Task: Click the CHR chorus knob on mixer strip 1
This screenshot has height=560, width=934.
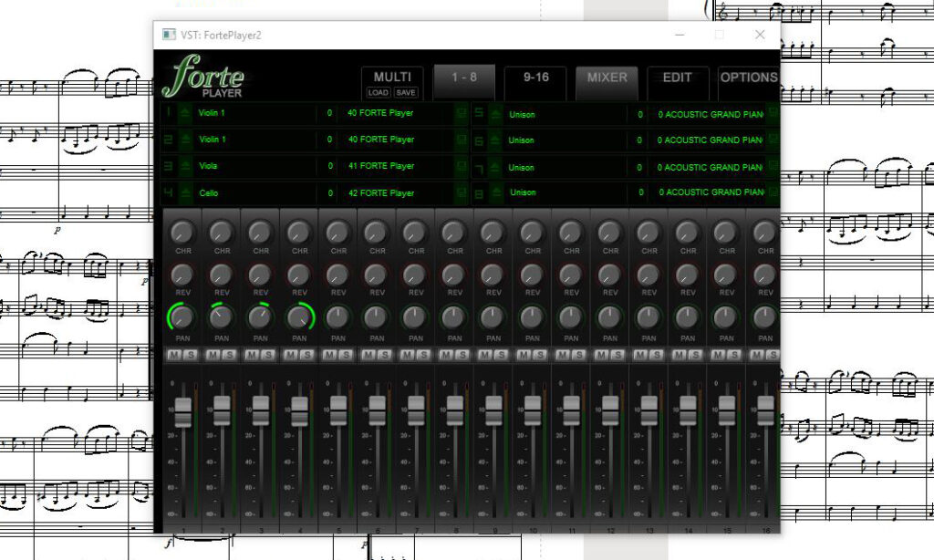Action: coord(182,232)
